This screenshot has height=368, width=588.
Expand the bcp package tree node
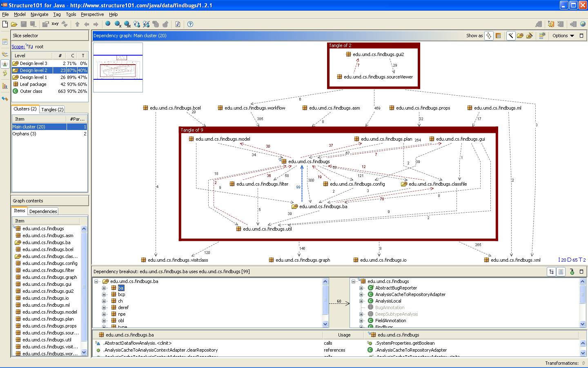[104, 294]
